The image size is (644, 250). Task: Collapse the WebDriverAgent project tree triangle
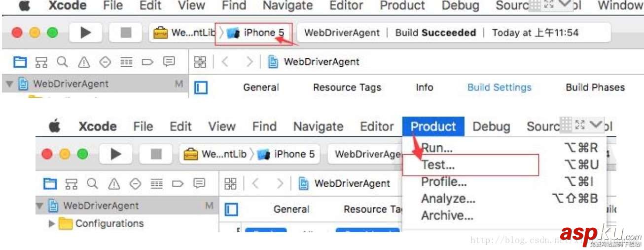point(9,84)
